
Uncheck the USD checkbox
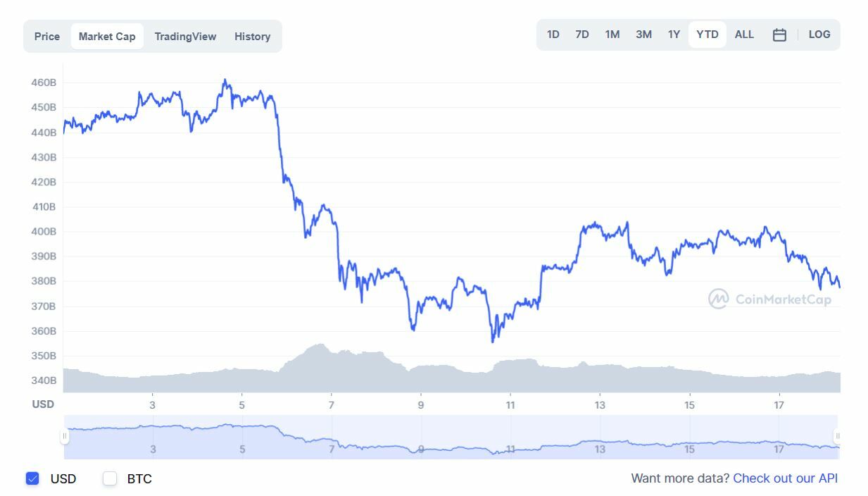(x=32, y=479)
